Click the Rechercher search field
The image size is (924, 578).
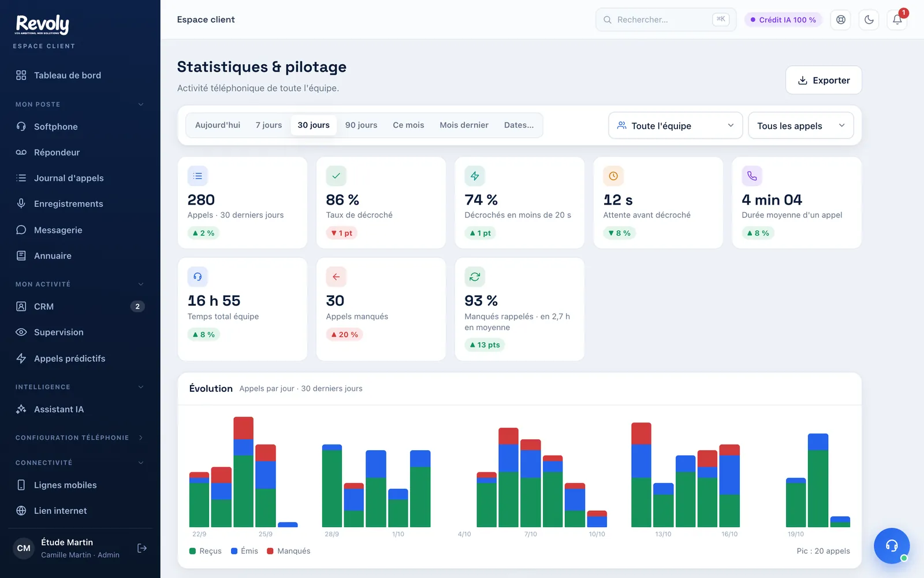(x=666, y=20)
